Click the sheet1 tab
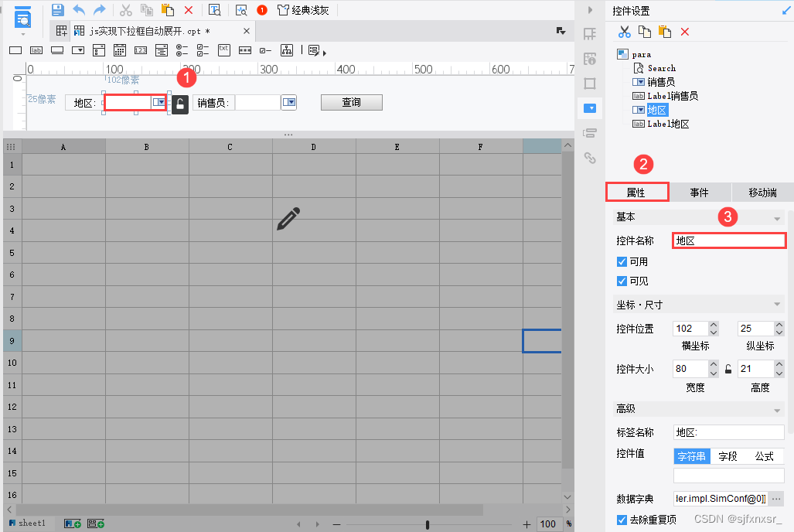Image resolution: width=794 pixels, height=532 pixels. point(28,523)
